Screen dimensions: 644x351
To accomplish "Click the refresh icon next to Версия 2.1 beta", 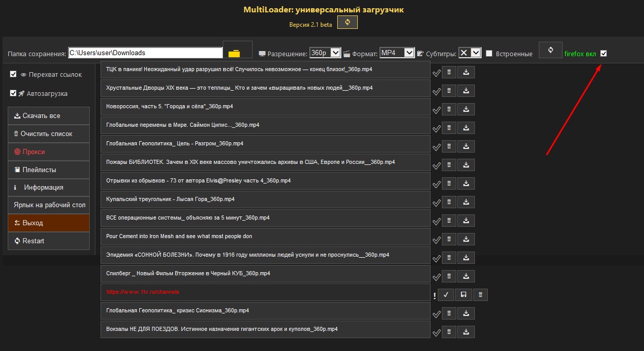I will (347, 22).
